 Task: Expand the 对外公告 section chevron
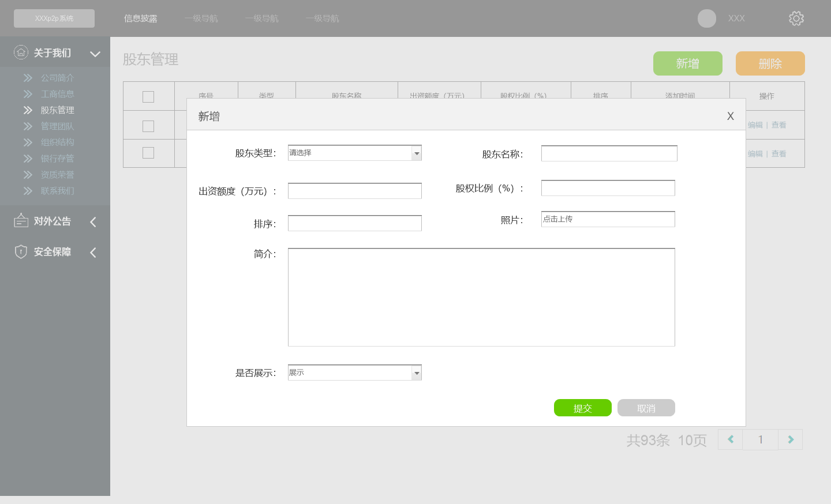pos(93,221)
